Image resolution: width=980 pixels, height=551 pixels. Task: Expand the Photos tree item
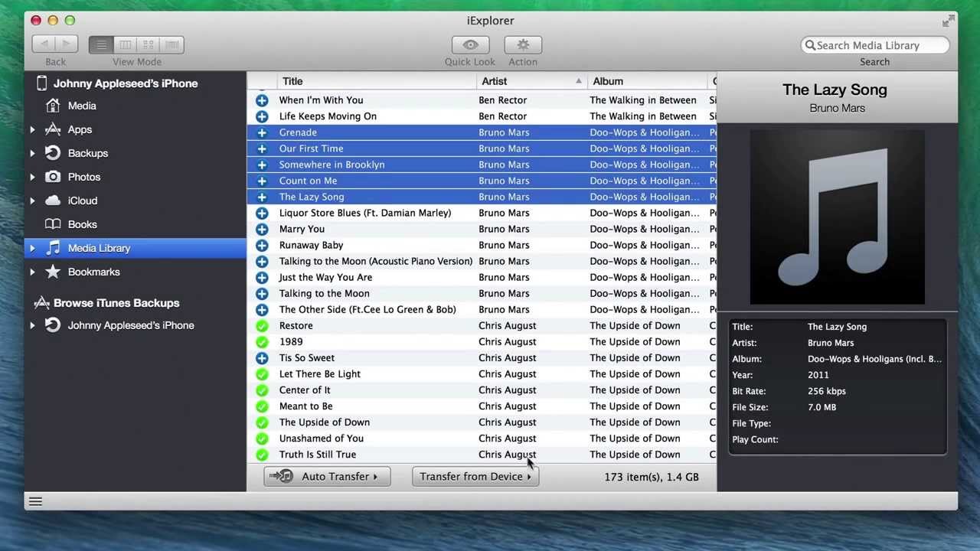click(x=32, y=177)
